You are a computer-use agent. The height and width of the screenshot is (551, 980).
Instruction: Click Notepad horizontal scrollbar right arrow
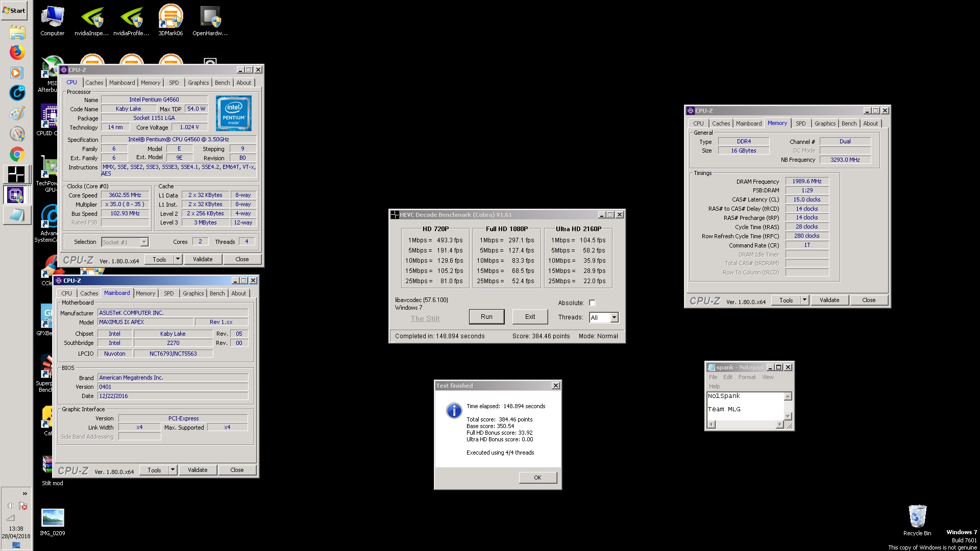tap(779, 424)
